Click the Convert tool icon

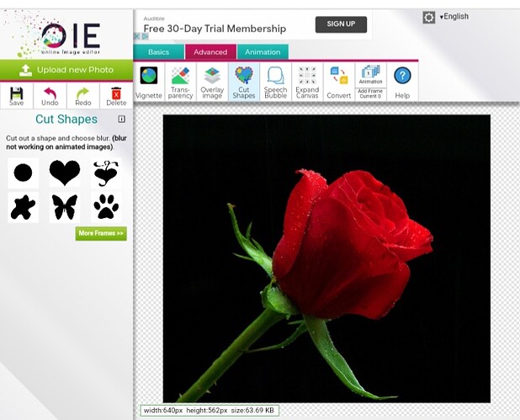pyautogui.click(x=339, y=82)
